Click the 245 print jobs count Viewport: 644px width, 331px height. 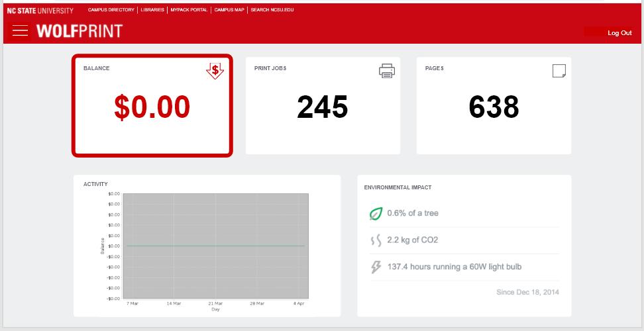323,107
